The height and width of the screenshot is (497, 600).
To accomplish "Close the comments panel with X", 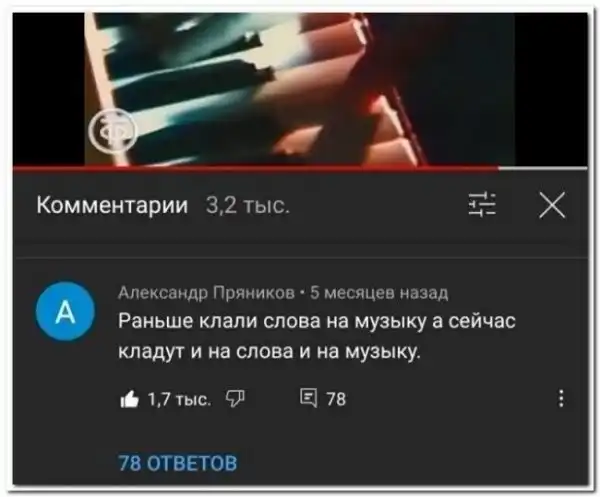I will pyautogui.click(x=552, y=205).
